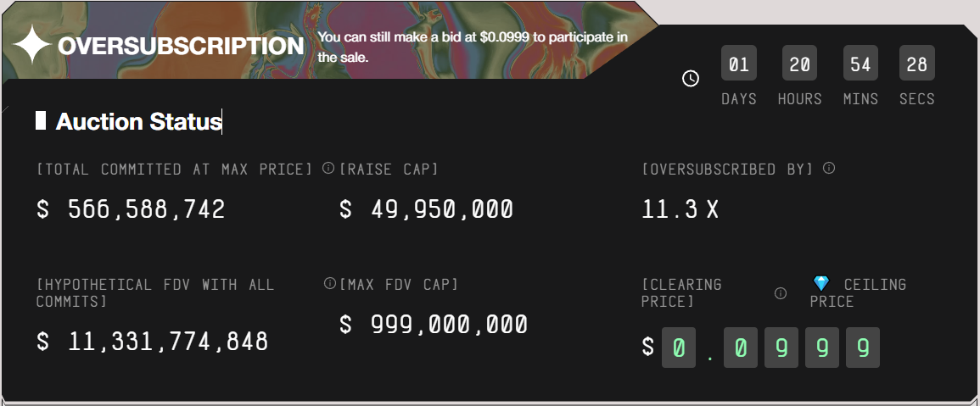
Task: Click the Auction Status heading
Action: point(138,121)
